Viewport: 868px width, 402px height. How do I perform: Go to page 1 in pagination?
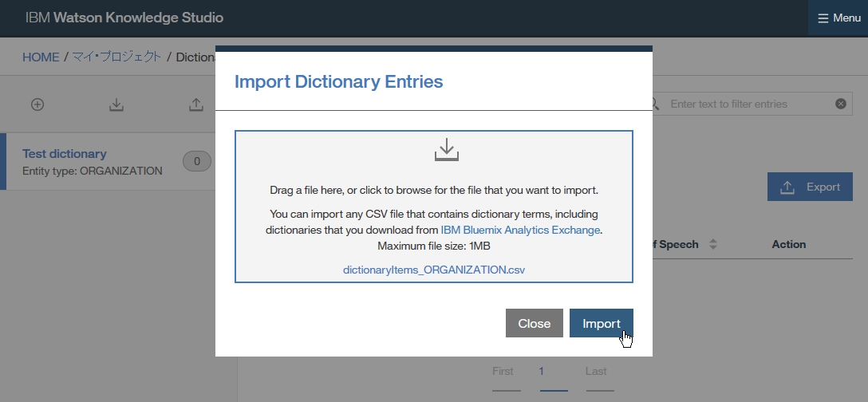pyautogui.click(x=541, y=371)
